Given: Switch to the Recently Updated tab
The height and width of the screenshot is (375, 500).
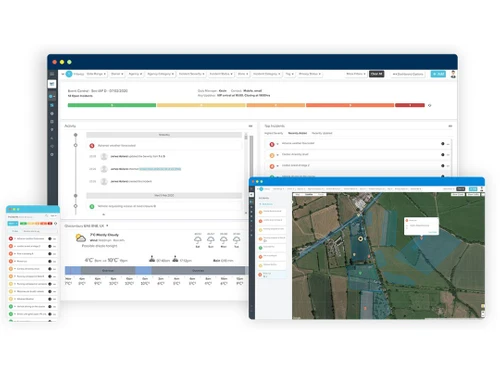Looking at the screenshot, I should click(x=322, y=133).
